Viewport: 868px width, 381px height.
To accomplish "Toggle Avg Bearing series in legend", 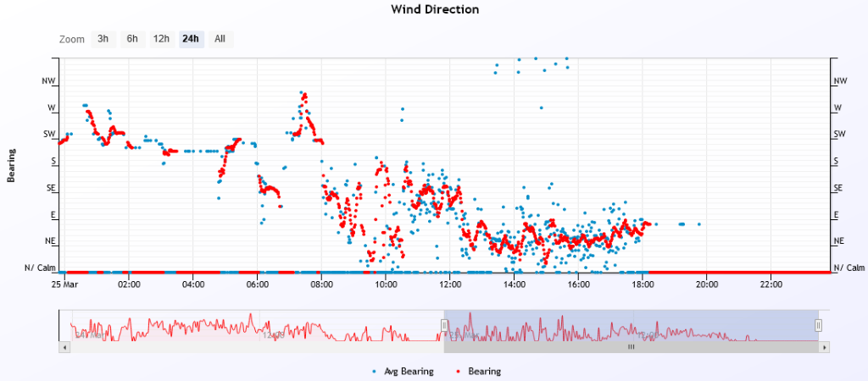I will tap(403, 372).
